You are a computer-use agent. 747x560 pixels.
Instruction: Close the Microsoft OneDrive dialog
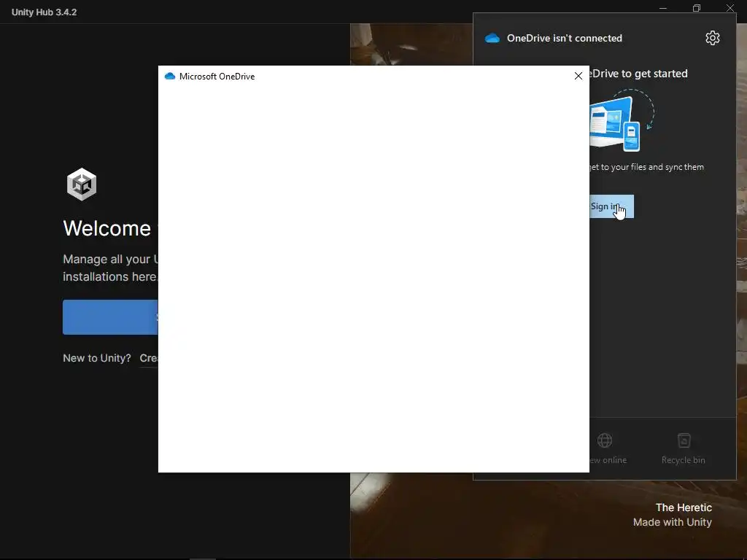tap(578, 76)
